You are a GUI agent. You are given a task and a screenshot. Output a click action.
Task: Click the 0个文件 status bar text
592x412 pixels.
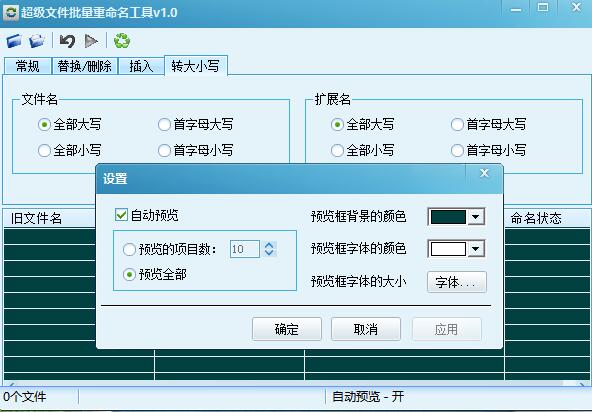(25, 397)
